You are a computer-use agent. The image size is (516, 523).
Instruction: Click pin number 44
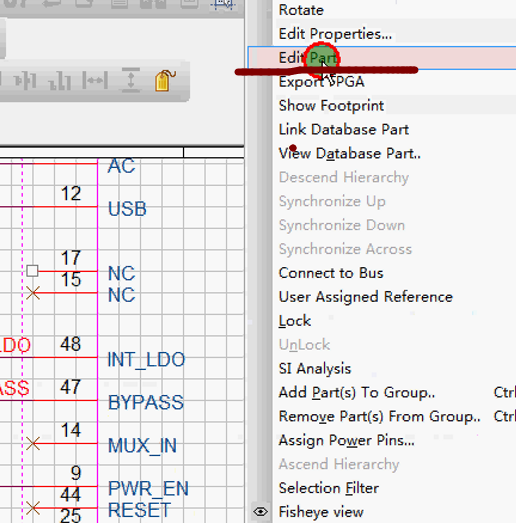70,494
